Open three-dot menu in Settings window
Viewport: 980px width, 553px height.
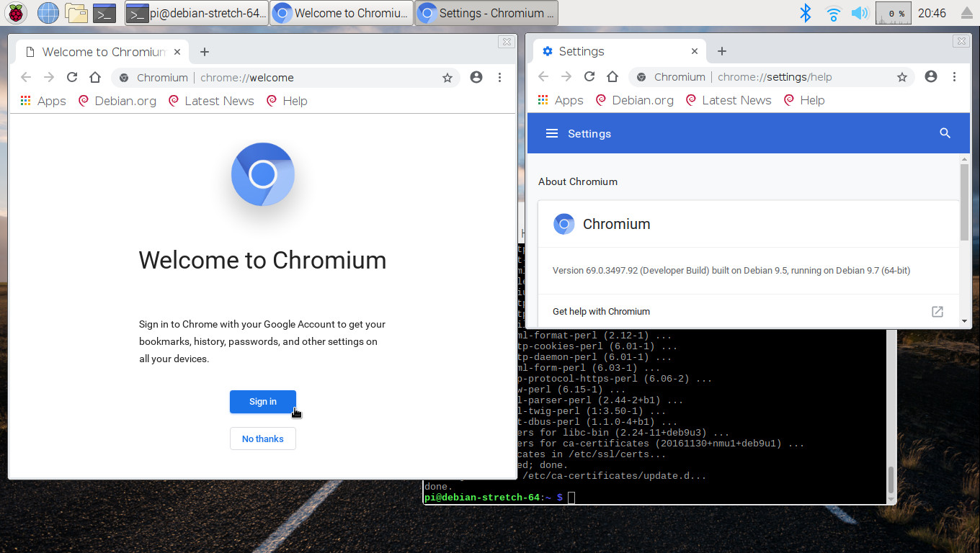point(954,76)
